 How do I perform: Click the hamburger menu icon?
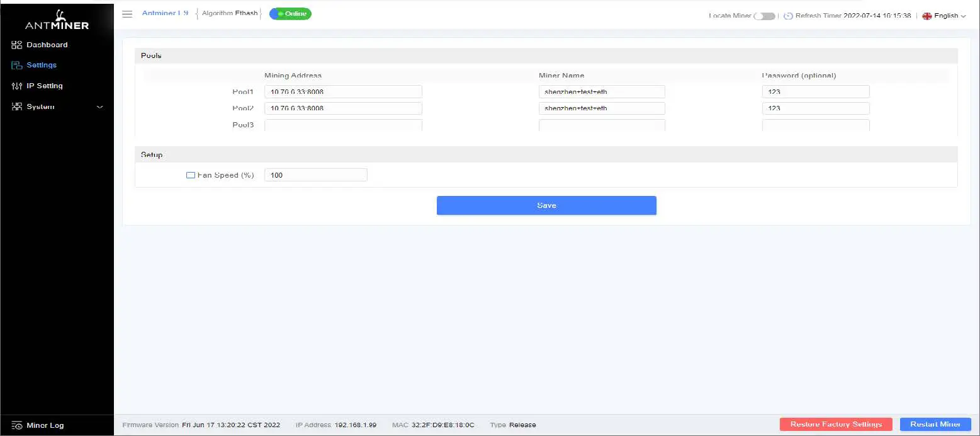pos(127,14)
